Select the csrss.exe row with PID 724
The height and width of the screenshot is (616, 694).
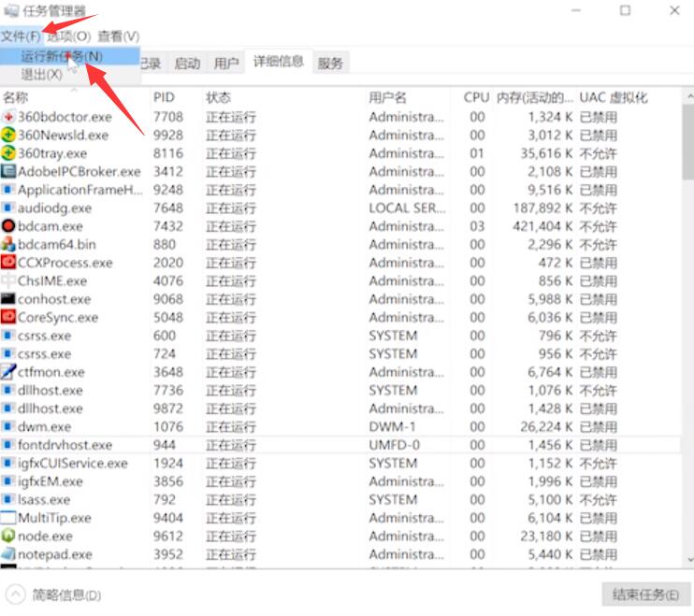click(x=340, y=353)
